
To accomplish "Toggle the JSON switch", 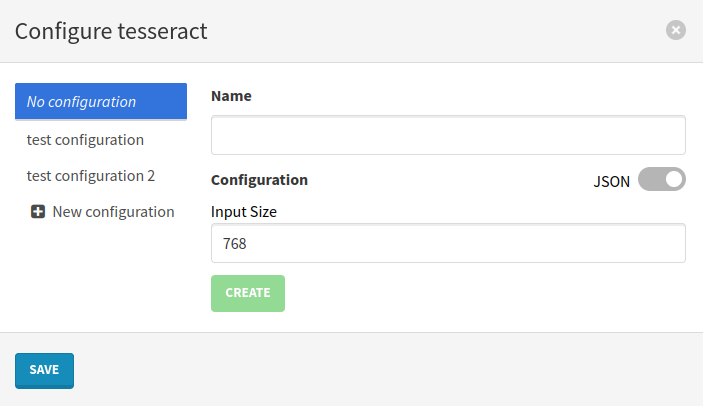I will [x=662, y=179].
